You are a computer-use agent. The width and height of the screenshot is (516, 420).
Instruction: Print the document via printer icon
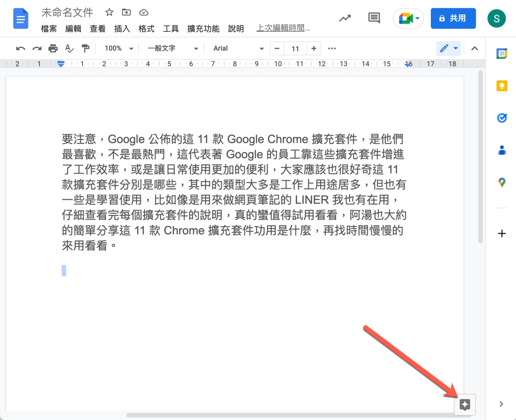click(53, 49)
